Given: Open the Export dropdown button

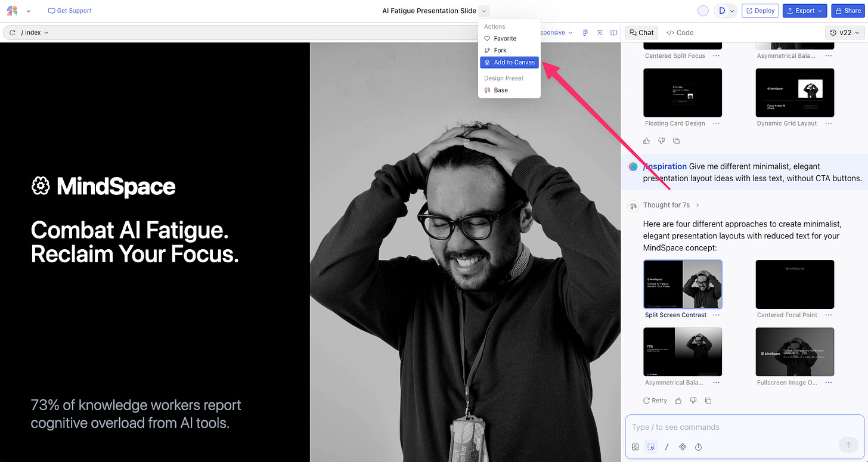Looking at the screenshot, I should pos(804,11).
